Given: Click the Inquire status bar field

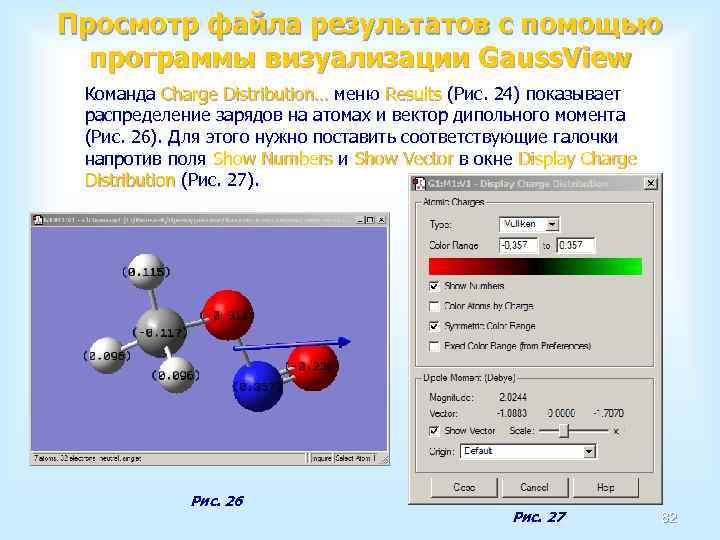Looking at the screenshot, I should [321, 458].
